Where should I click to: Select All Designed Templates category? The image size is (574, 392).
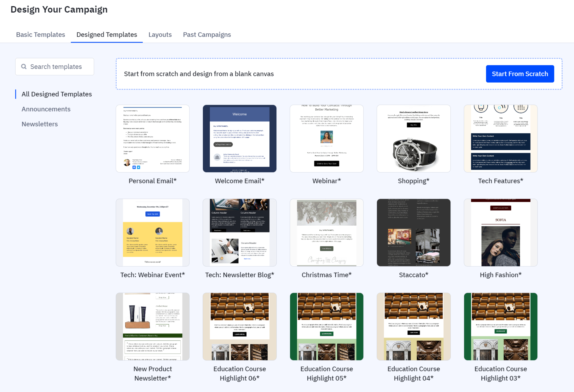click(x=57, y=94)
